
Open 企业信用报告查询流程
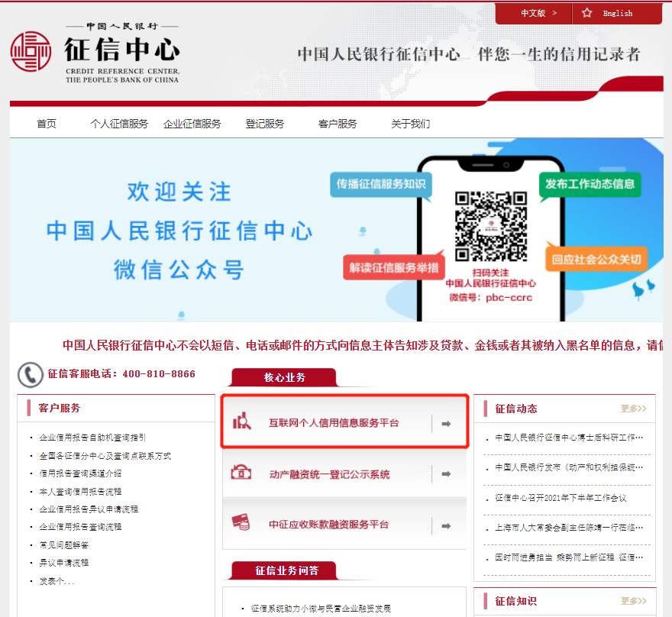click(x=80, y=527)
